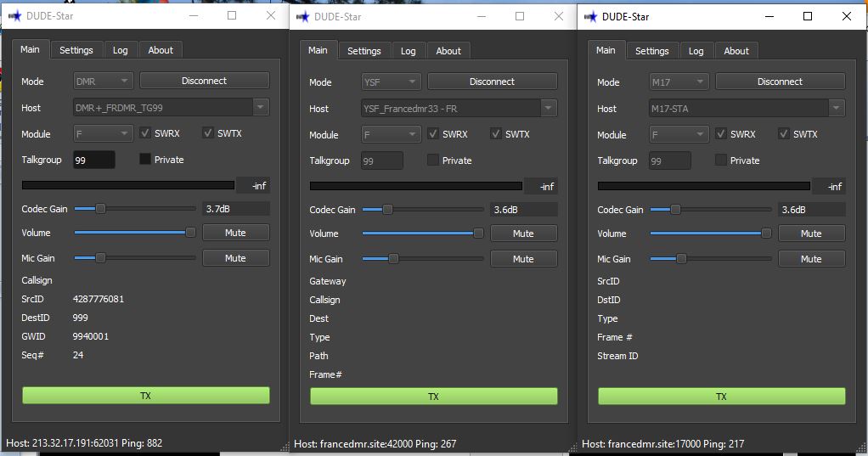Mute Volume in the M17 window
Screen dimensions: 868x456
pyautogui.click(x=812, y=234)
